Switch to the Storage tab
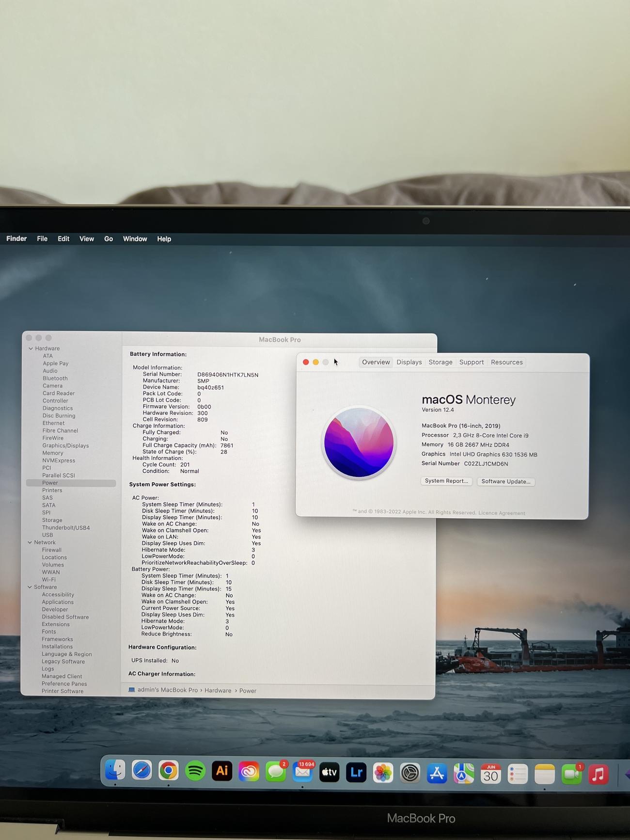Image resolution: width=630 pixels, height=840 pixels. click(x=440, y=362)
